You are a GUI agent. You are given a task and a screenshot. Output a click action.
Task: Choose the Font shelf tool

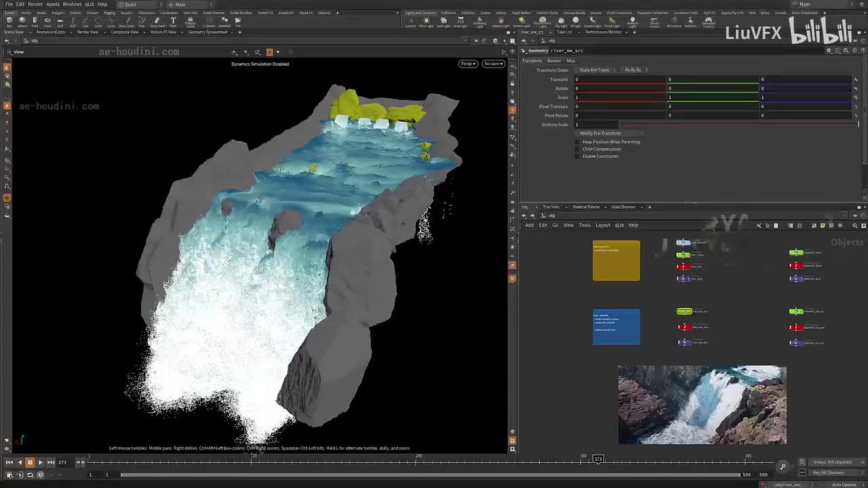tap(173, 22)
